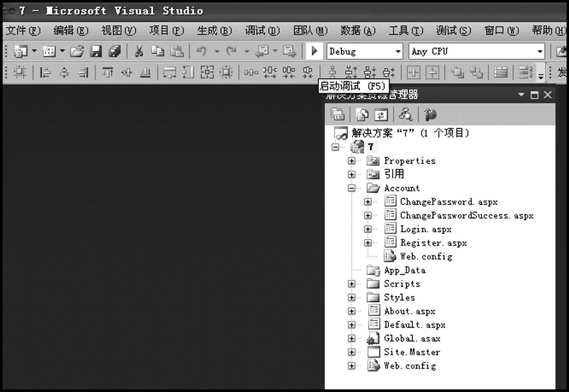Click the Properties icon in Solution Explorer toolbar
This screenshot has height=392, width=569.
point(338,114)
